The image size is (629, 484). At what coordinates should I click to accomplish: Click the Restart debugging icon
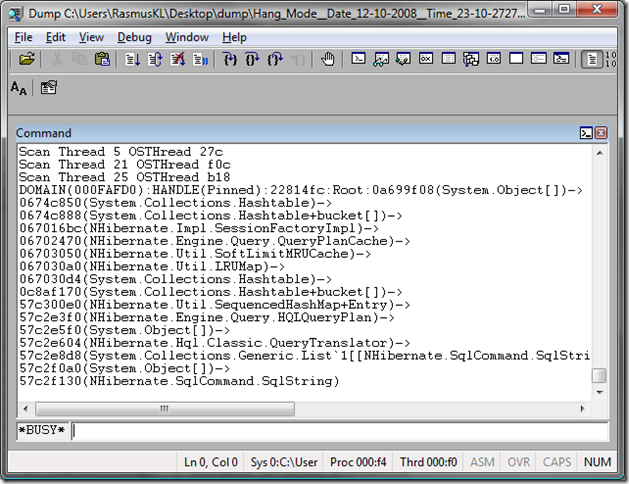point(155,59)
